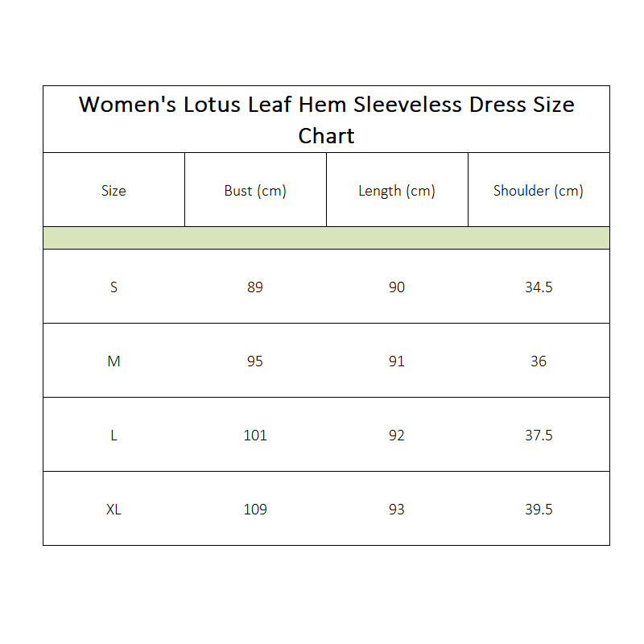Click the shoulder value 34.5

539,287
